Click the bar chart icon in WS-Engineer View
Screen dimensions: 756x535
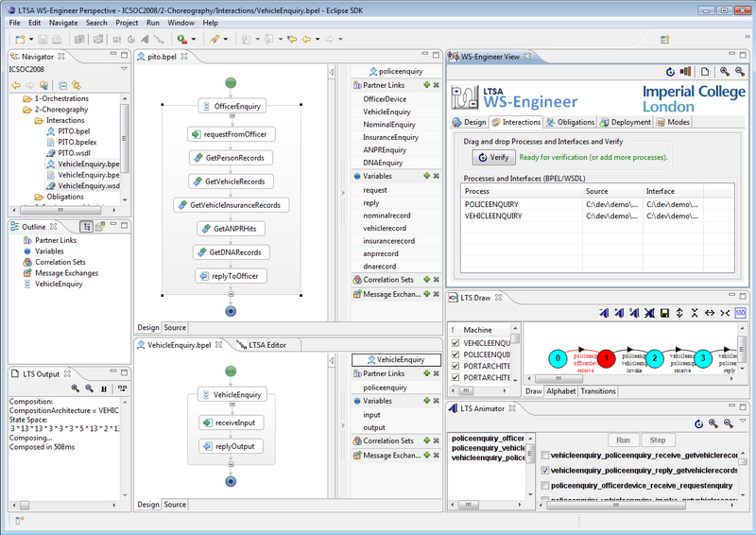pos(685,72)
